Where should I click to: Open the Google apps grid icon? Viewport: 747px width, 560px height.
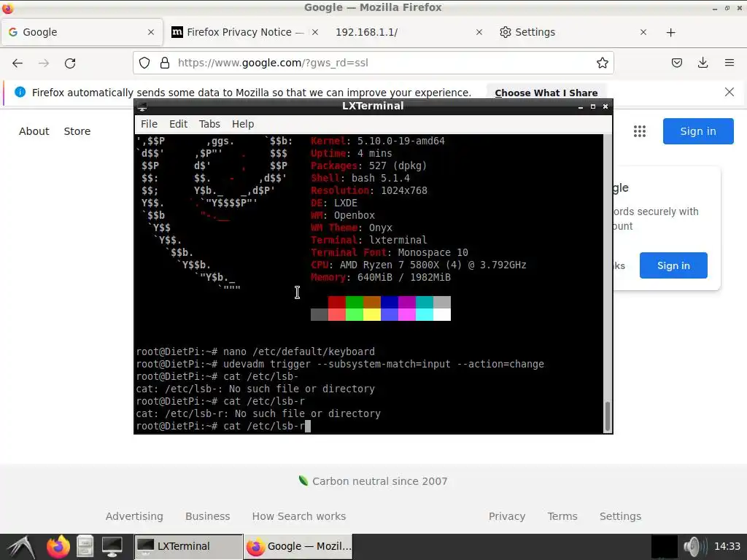click(639, 131)
